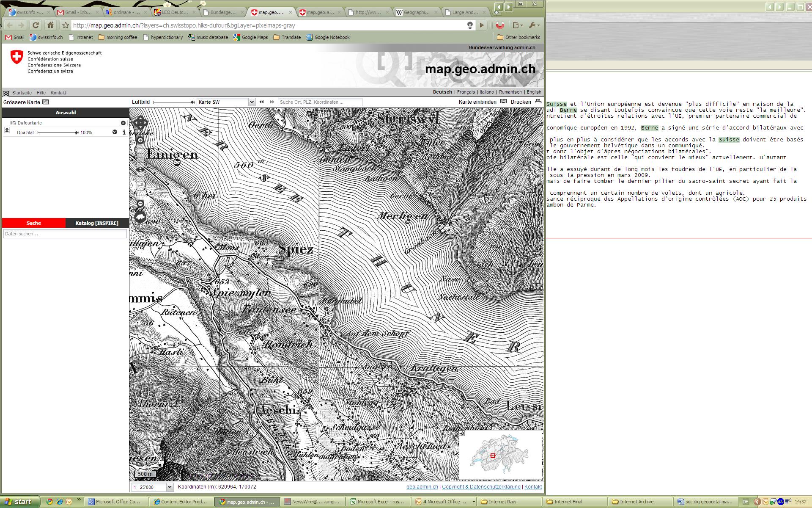Select the Suche tab
This screenshot has height=508, width=812.
34,223
